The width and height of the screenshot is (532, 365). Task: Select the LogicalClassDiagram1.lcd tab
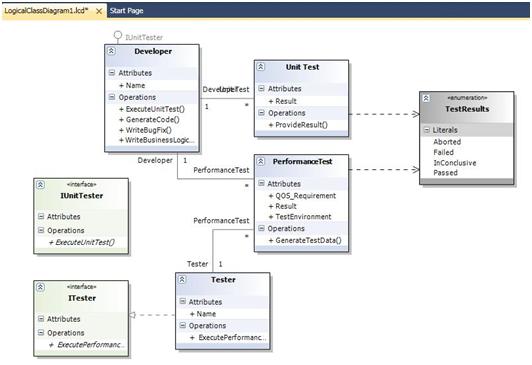[x=46, y=11]
